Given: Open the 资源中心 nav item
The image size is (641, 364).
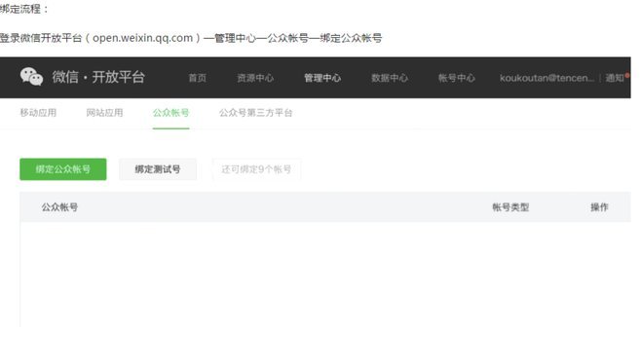Looking at the screenshot, I should 255,78.
